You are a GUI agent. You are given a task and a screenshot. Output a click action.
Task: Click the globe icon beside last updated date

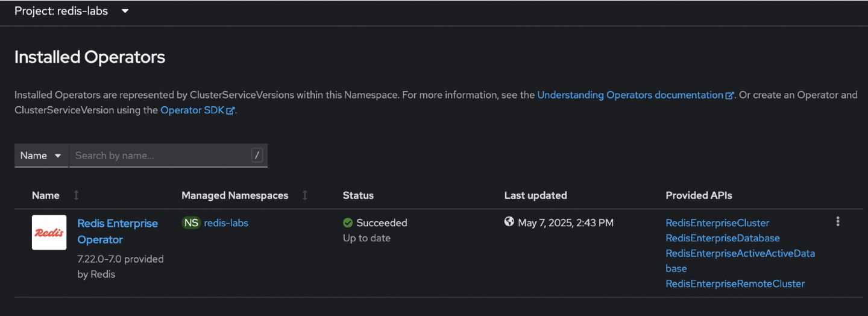pyautogui.click(x=509, y=223)
